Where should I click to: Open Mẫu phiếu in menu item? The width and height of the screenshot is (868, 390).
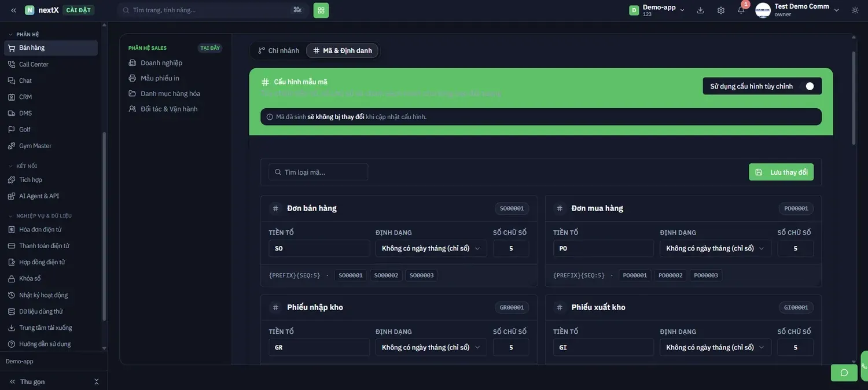click(x=176, y=78)
